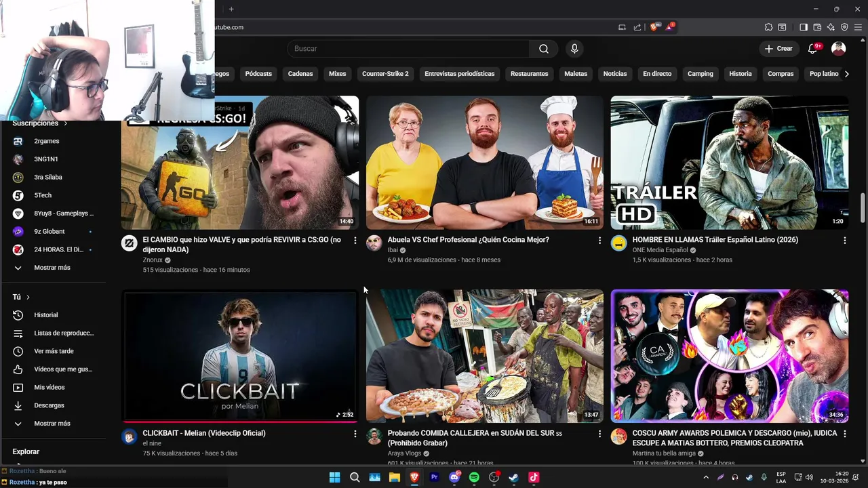Click the YouTube Buscar search field
868x488 pixels.
[x=408, y=49]
